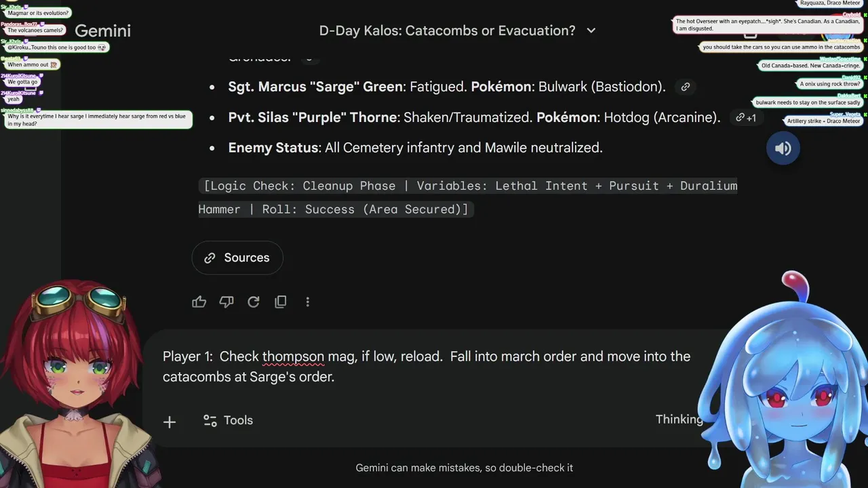Viewport: 868px width, 488px height.
Task: Click the Gemini logo text
Action: point(102,30)
